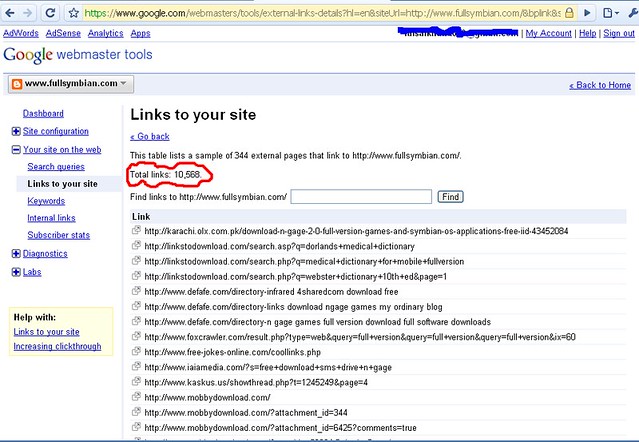This screenshot has width=639, height=442.
Task: Click Sign out
Action: (619, 33)
